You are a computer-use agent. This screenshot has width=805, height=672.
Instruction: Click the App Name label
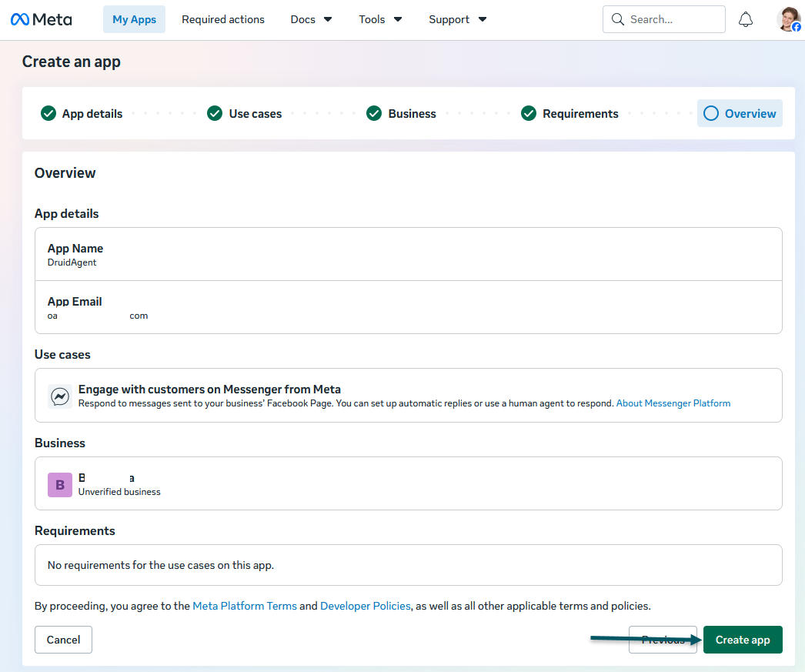point(75,249)
